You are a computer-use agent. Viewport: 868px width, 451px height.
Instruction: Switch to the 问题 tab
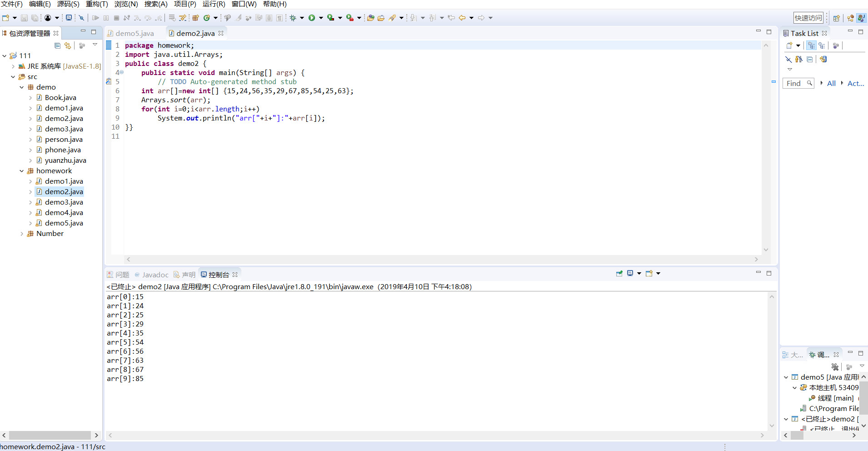pyautogui.click(x=118, y=275)
